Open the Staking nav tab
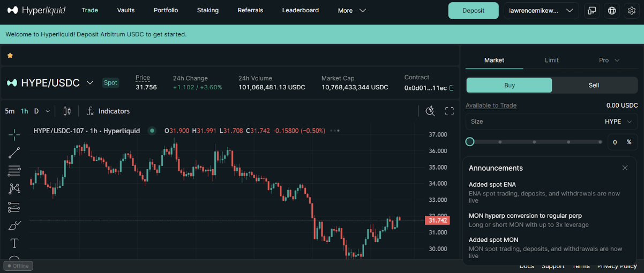644x273 pixels. (x=208, y=10)
